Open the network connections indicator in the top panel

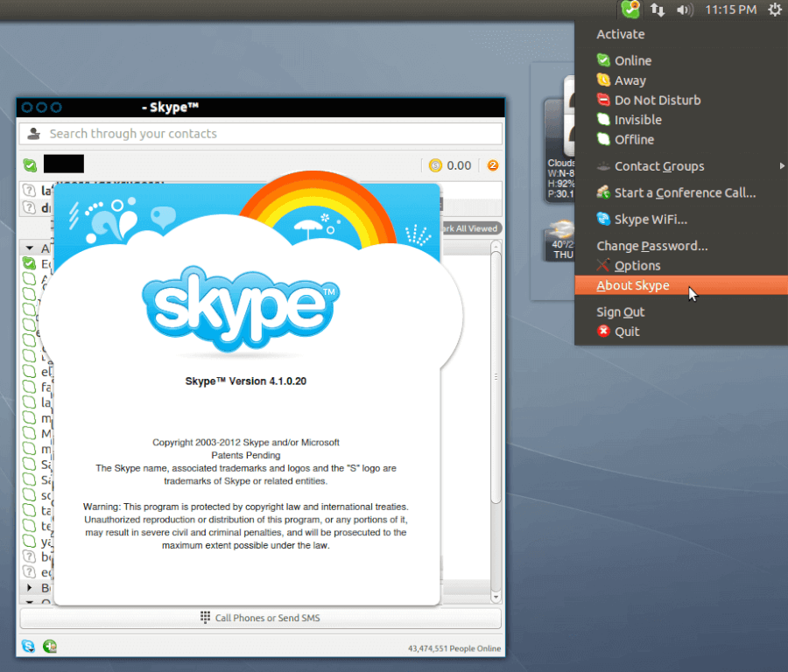(658, 10)
